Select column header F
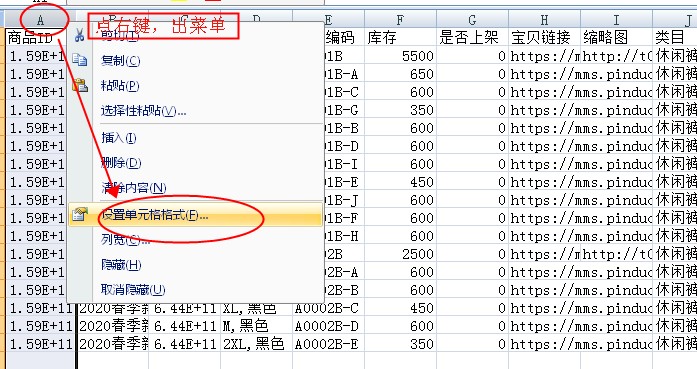697x369 pixels. pyautogui.click(x=400, y=20)
